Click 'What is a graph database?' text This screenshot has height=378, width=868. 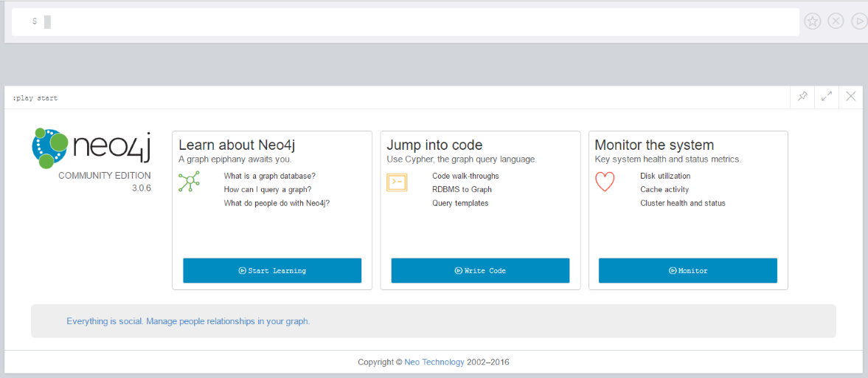270,176
